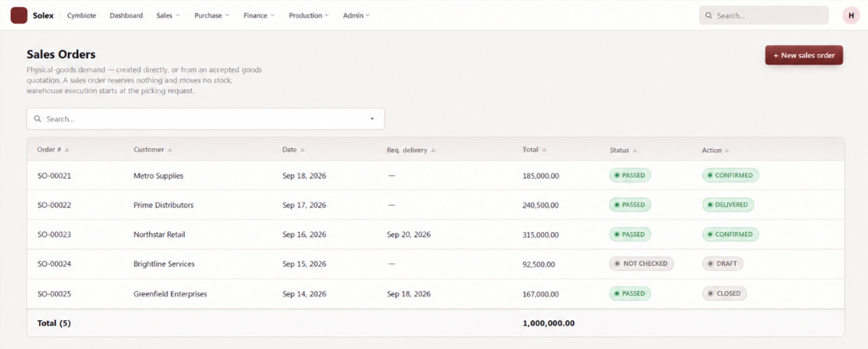868x349 pixels.
Task: Go to Dashboard
Action: 126,15
